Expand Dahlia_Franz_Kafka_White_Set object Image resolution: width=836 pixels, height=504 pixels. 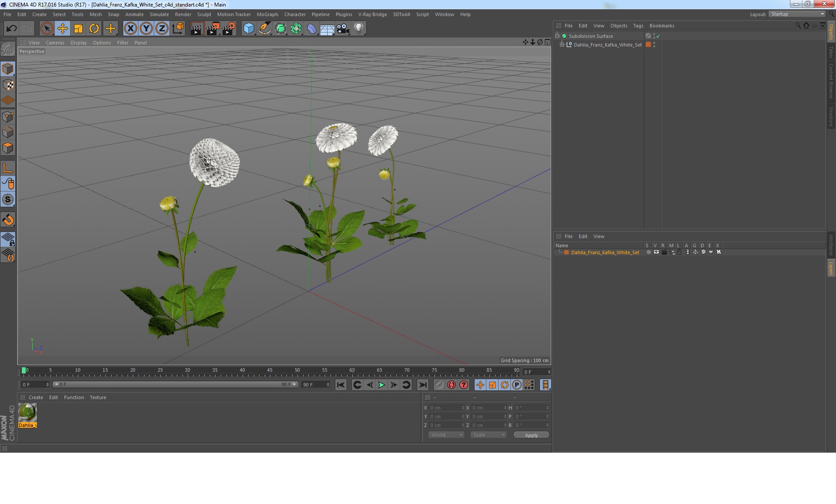[x=562, y=44]
